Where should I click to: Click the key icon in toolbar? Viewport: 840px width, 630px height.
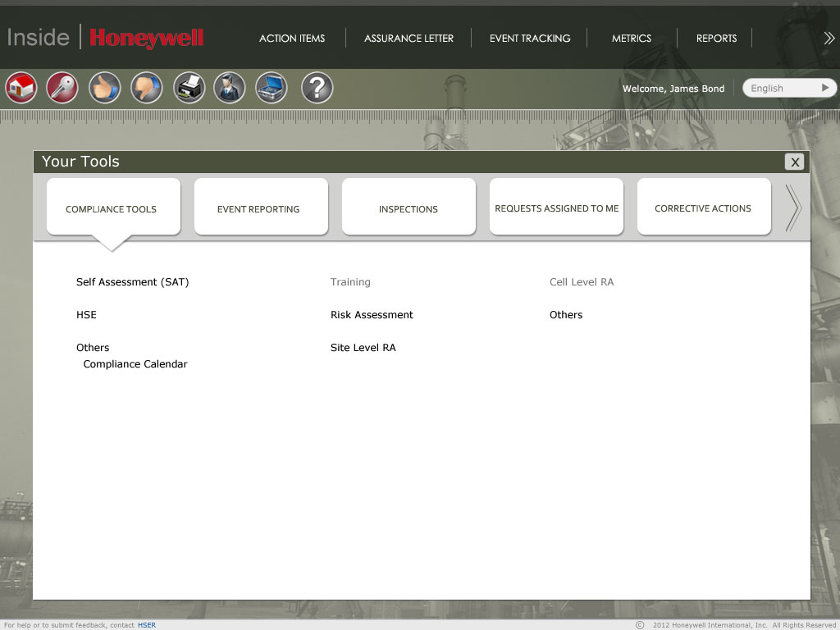(x=62, y=88)
